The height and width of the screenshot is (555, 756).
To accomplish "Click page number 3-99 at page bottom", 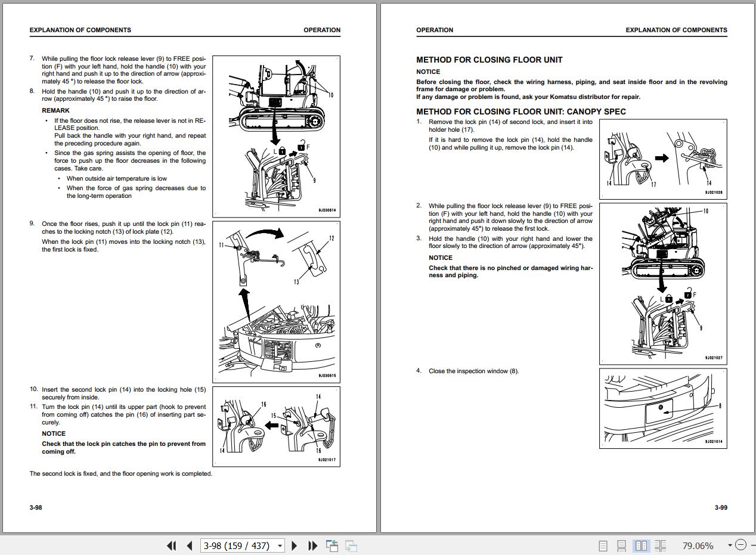I will pyautogui.click(x=721, y=507).
